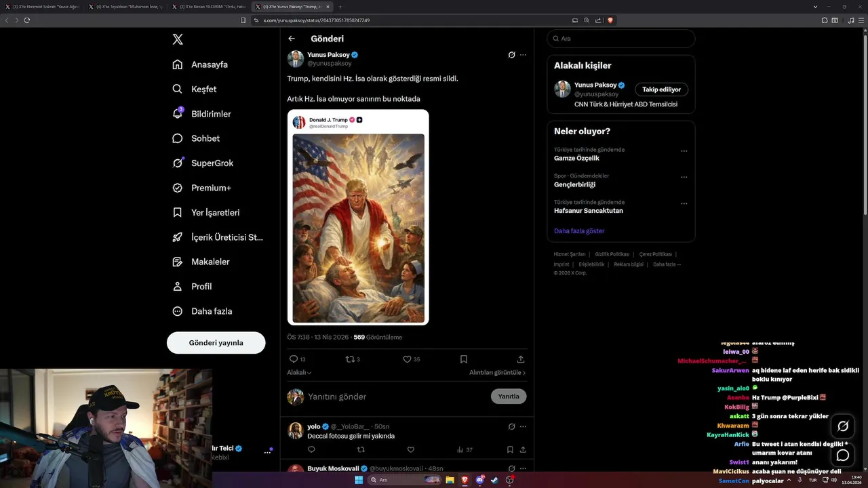Viewport: 868px width, 488px height.
Task: Open the Gamze Özçelik trend
Action: (576, 158)
